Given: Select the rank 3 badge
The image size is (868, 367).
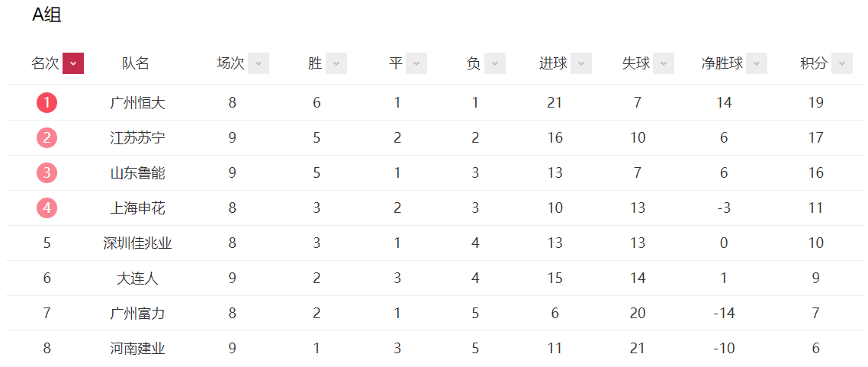Looking at the screenshot, I should click(47, 172).
